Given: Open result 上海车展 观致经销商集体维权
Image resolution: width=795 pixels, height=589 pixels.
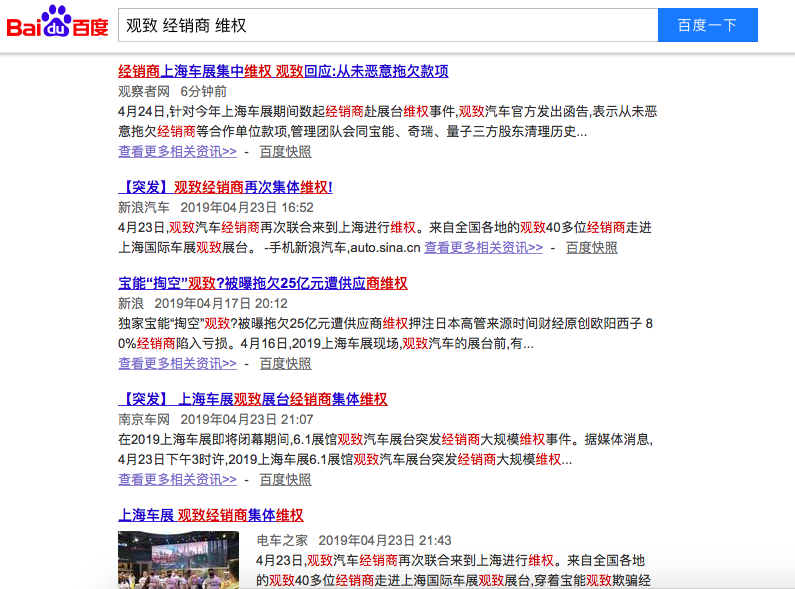Looking at the screenshot, I should (x=210, y=515).
